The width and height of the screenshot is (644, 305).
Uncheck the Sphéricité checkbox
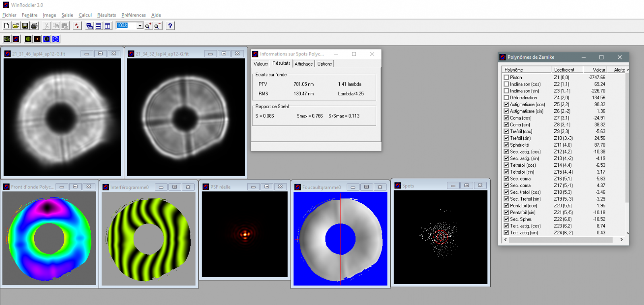click(x=506, y=145)
